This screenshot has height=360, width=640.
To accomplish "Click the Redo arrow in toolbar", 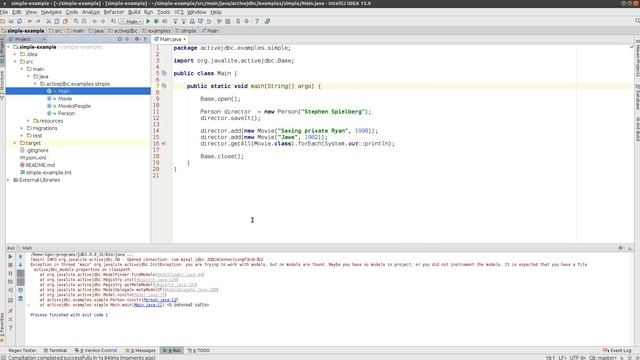I will (38, 21).
